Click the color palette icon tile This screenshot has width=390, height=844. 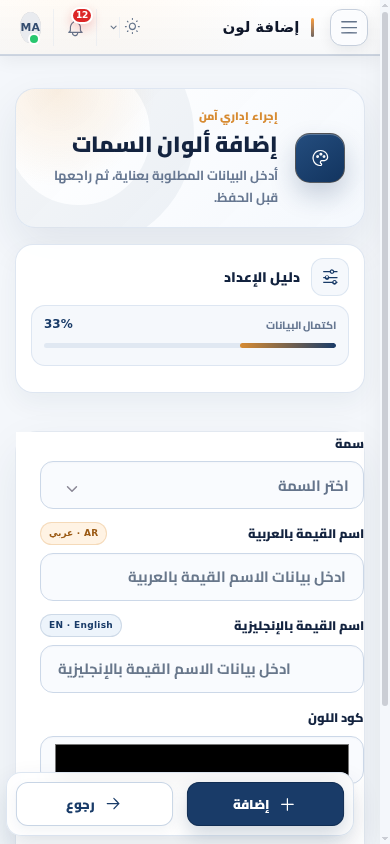[320, 158]
